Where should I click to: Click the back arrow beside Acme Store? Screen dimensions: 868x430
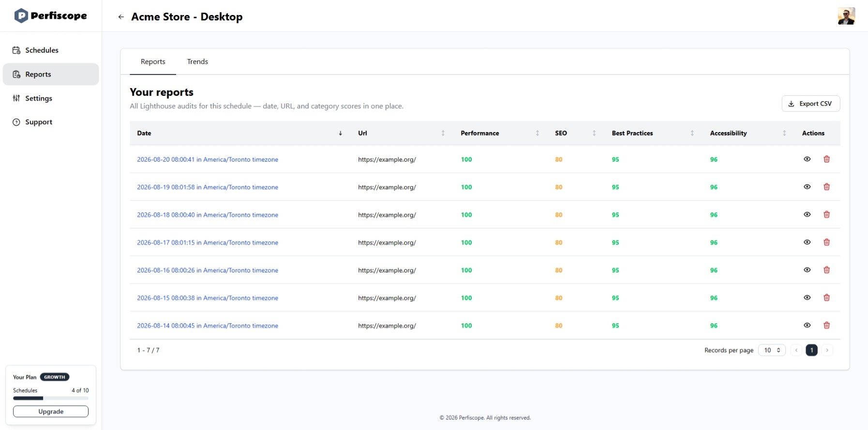tap(121, 17)
